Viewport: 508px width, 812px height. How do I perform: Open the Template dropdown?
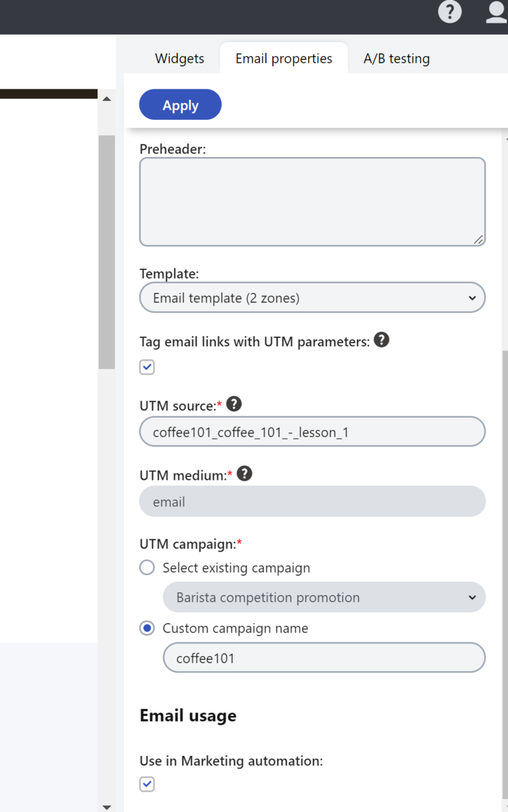[313, 298]
